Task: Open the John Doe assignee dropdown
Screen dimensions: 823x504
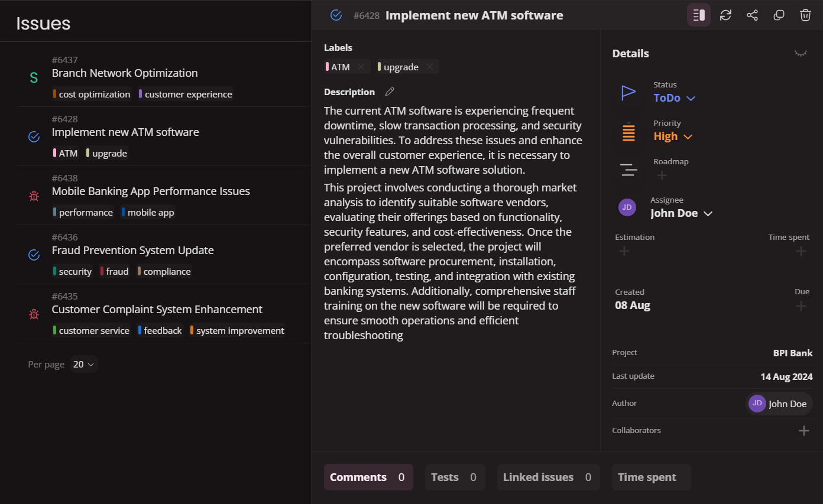Action: [682, 213]
